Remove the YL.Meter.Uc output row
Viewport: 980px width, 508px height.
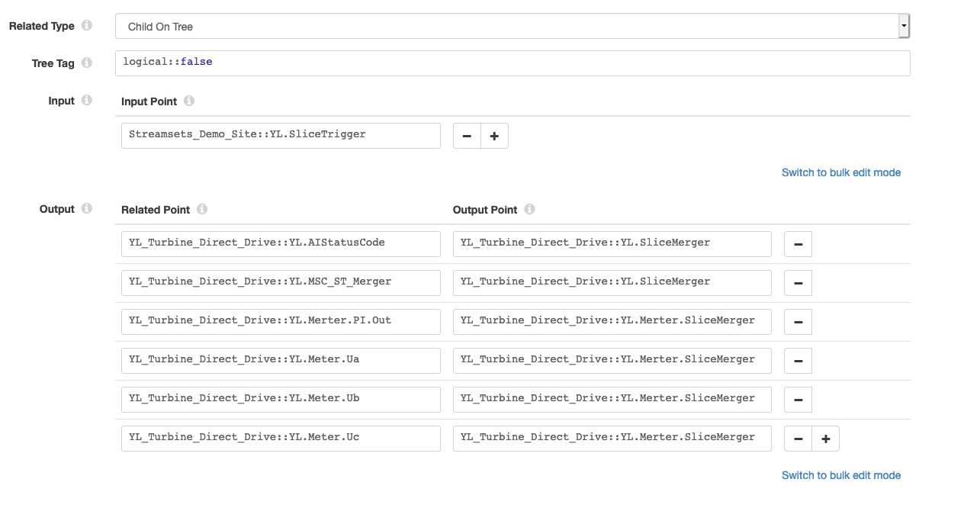[x=797, y=438]
